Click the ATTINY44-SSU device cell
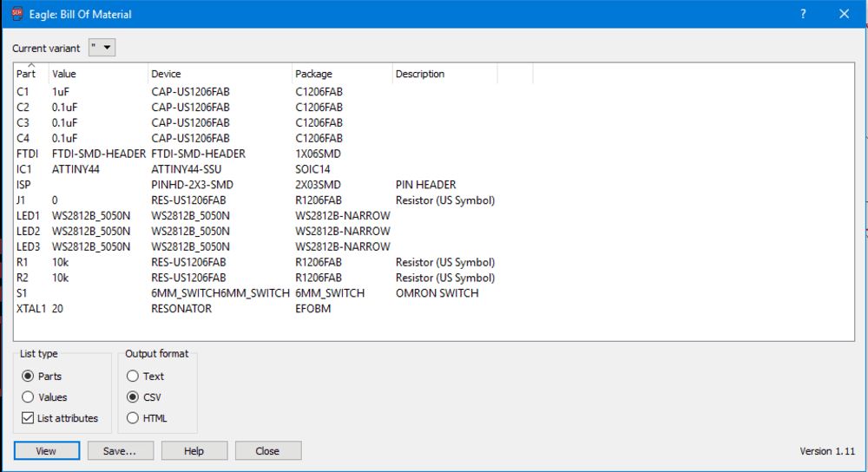This screenshot has height=472, width=868. [186, 169]
